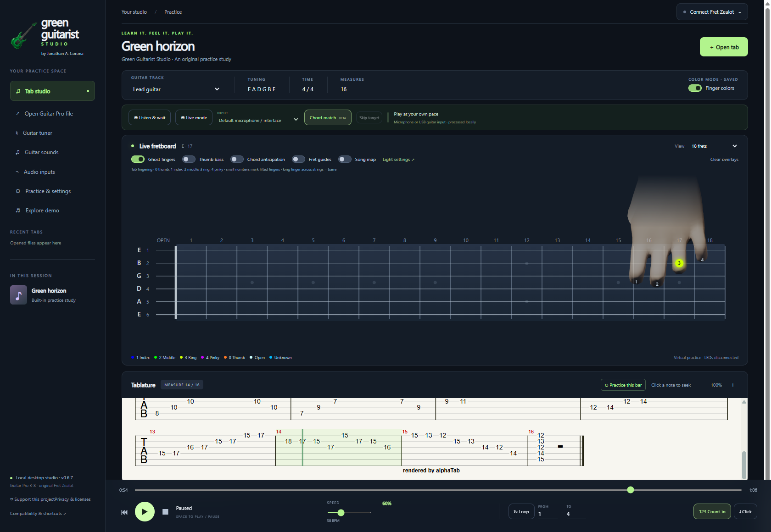
Task: Click the 4 Pinky legend dot
Action: (x=202, y=357)
